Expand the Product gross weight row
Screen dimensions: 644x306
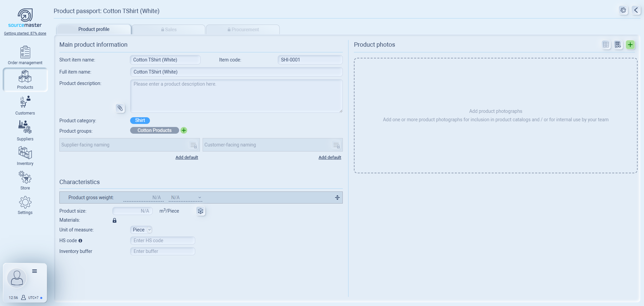pyautogui.click(x=337, y=198)
